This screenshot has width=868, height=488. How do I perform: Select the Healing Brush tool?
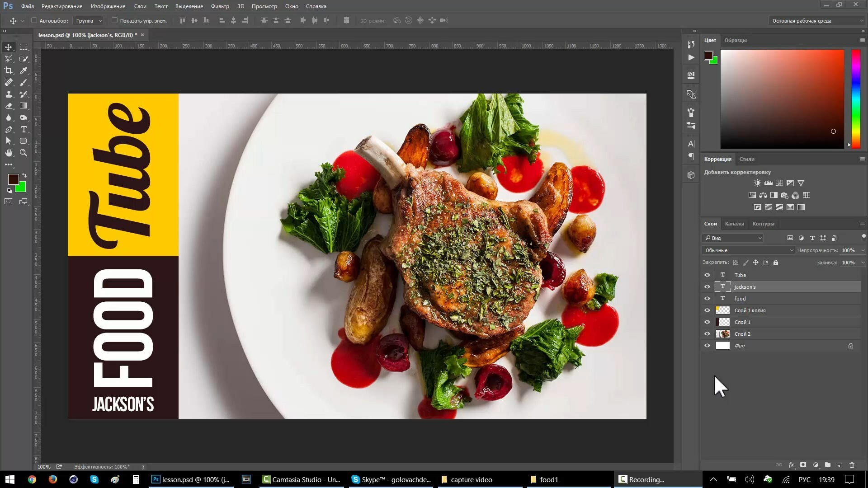tap(9, 82)
